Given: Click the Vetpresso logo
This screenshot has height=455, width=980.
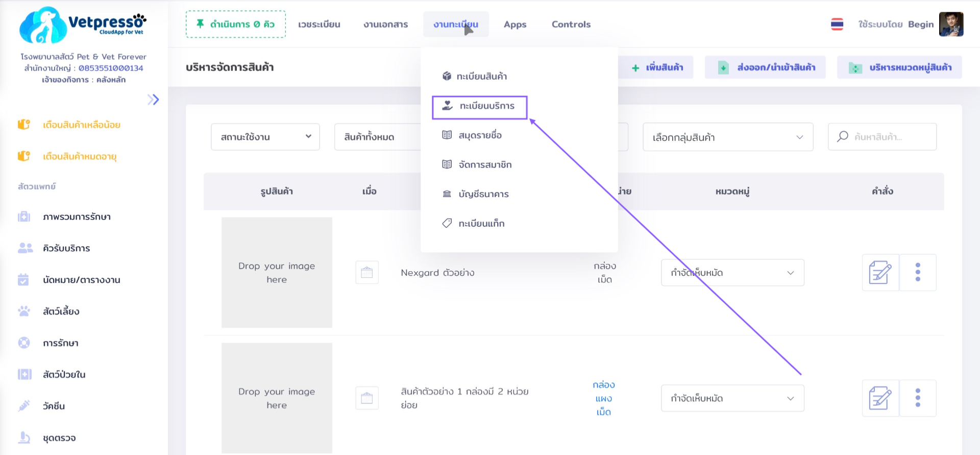Looking at the screenshot, I should pos(83,25).
